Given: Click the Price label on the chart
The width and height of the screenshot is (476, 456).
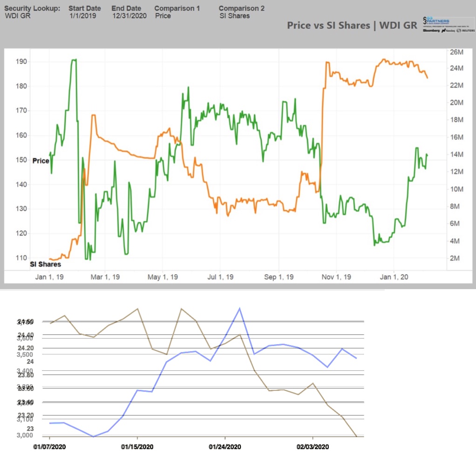Looking at the screenshot, I should [41, 160].
